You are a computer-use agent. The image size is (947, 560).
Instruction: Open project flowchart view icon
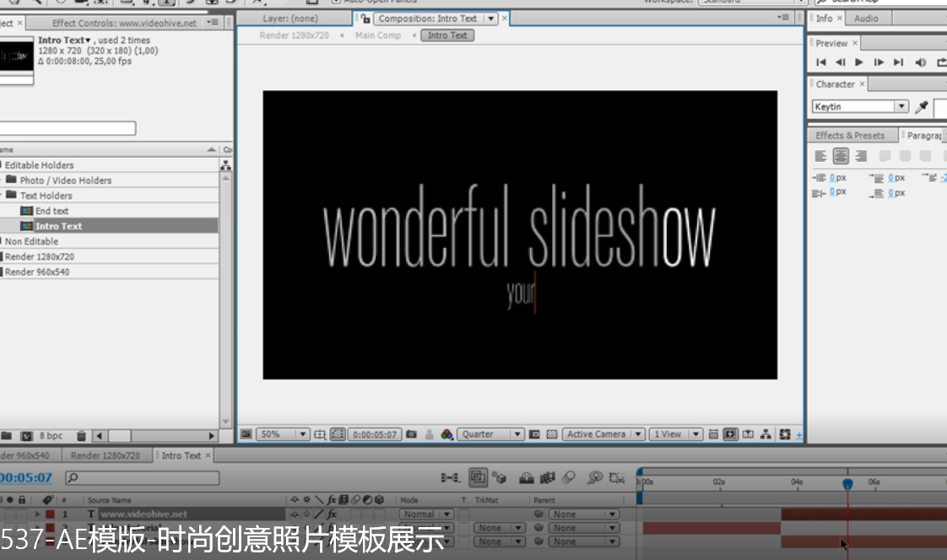click(226, 165)
